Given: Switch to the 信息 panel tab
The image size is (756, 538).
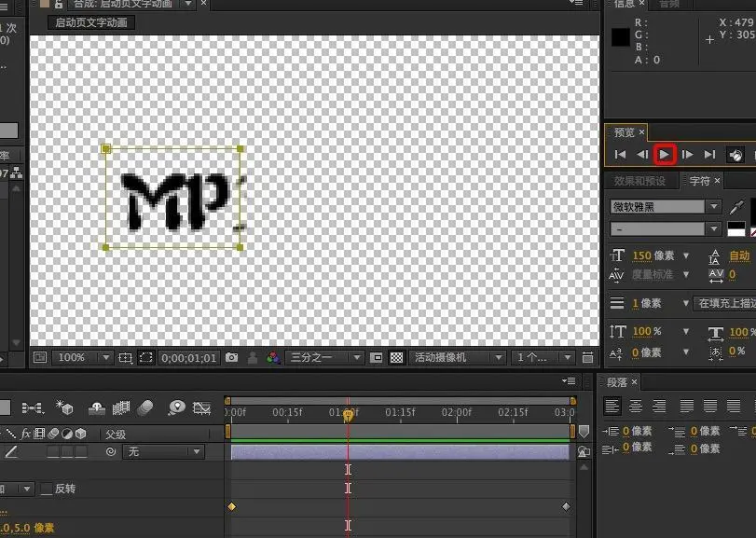Looking at the screenshot, I should click(x=625, y=5).
